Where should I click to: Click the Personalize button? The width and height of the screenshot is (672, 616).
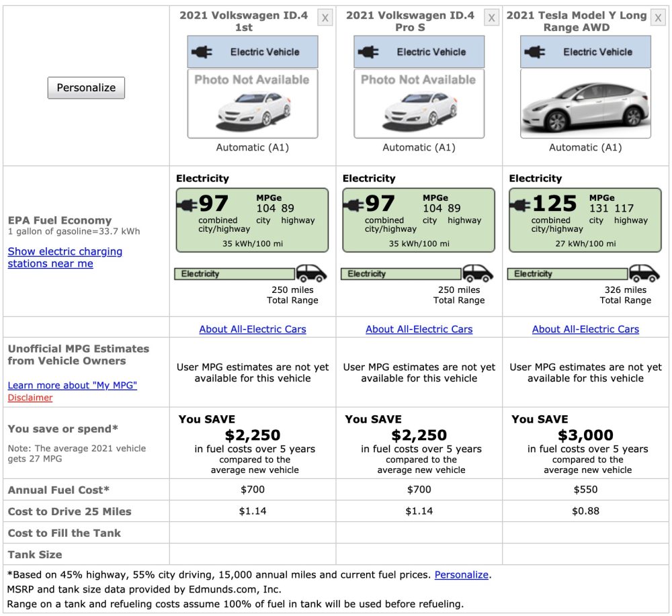pos(86,87)
